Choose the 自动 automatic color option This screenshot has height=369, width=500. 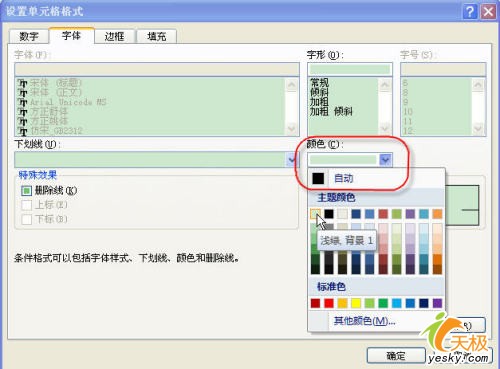376,178
